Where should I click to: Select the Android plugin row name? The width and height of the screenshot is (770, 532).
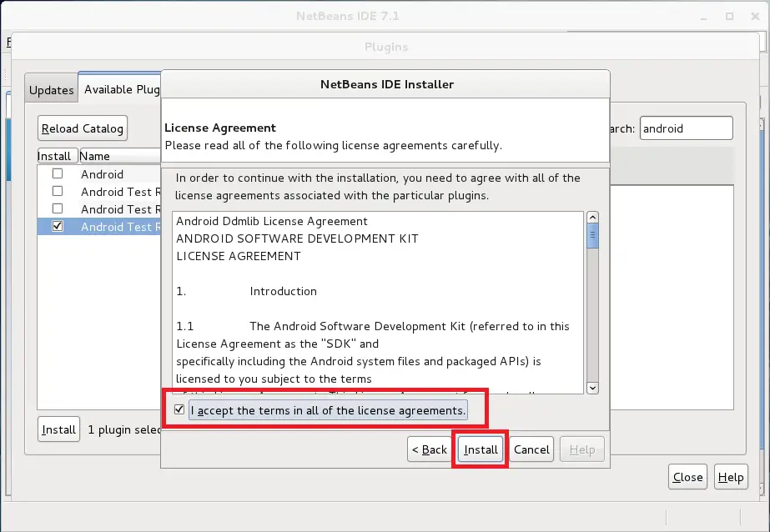pyautogui.click(x=102, y=174)
